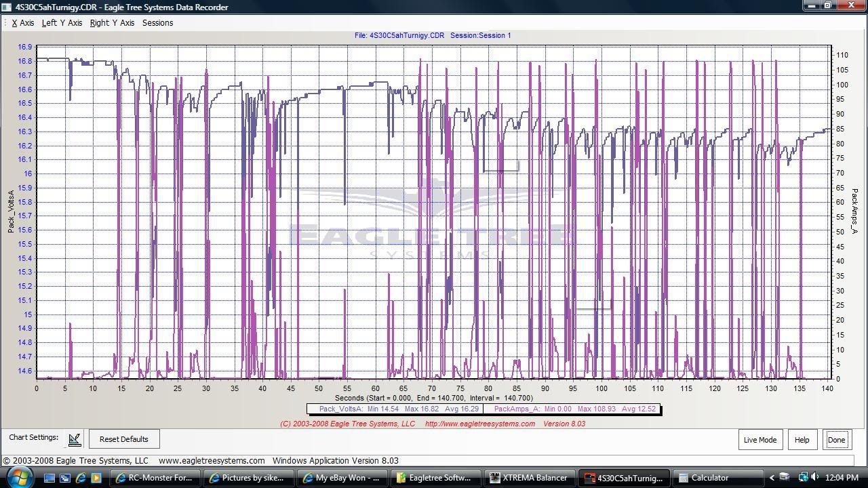Open the Sessions menu

click(157, 23)
